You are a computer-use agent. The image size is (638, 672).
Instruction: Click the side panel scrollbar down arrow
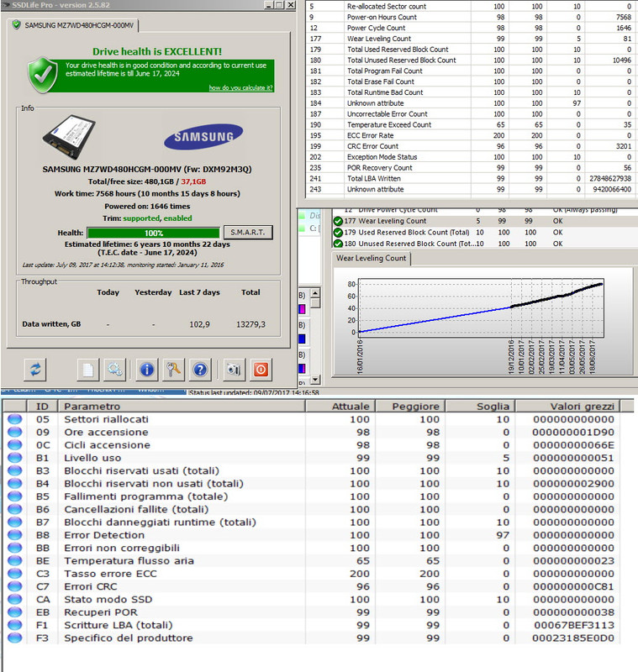315,380
